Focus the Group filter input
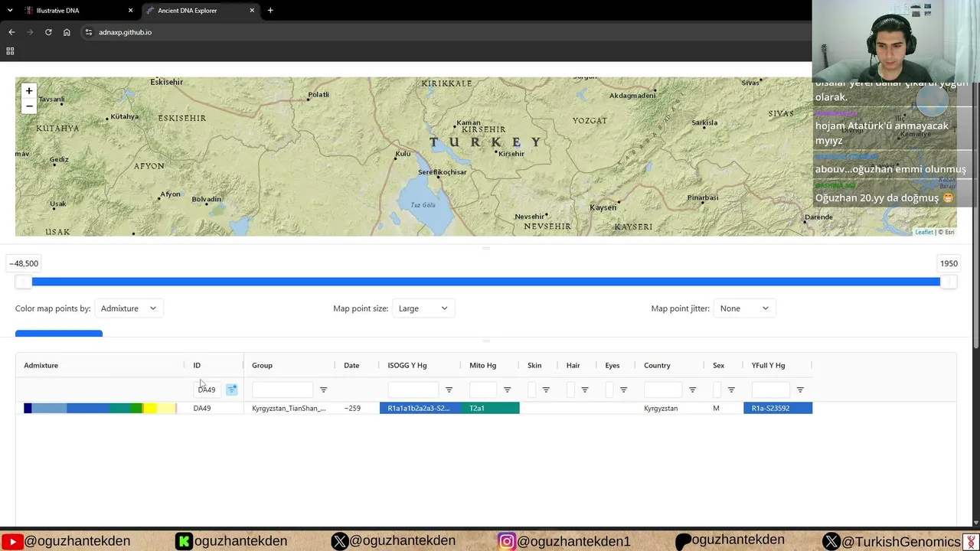980x551 pixels. [x=283, y=390]
